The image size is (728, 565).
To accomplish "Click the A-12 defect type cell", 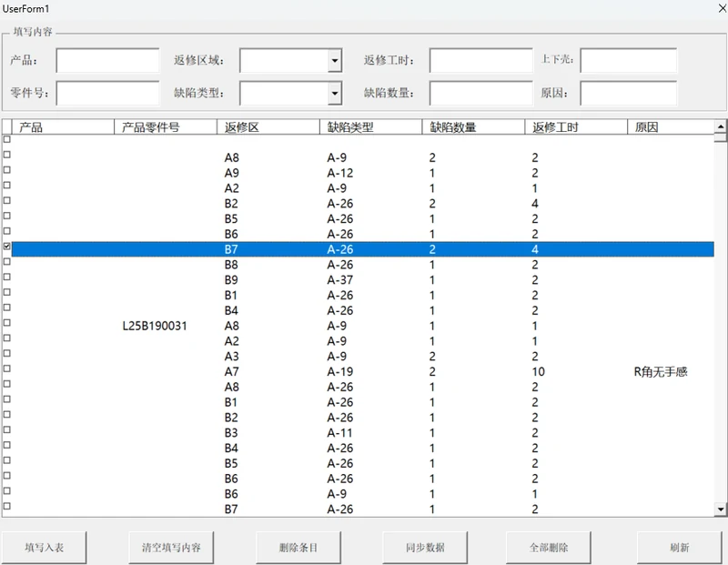I will click(339, 173).
